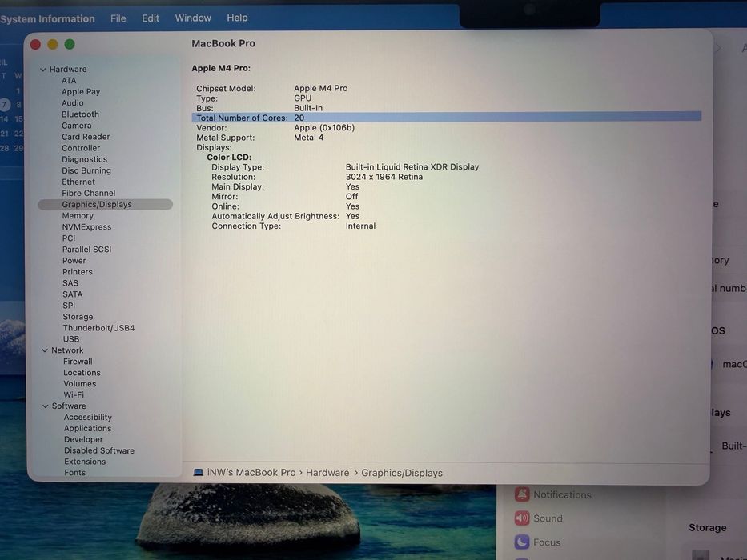
Task: Select Volumes under Network
Action: point(79,384)
